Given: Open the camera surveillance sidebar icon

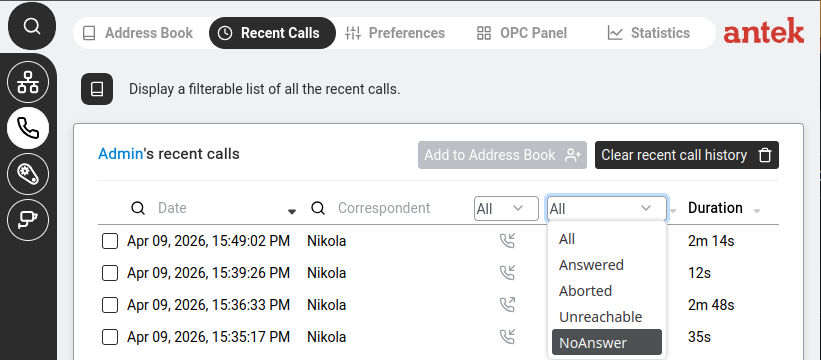Looking at the screenshot, I should click(28, 220).
